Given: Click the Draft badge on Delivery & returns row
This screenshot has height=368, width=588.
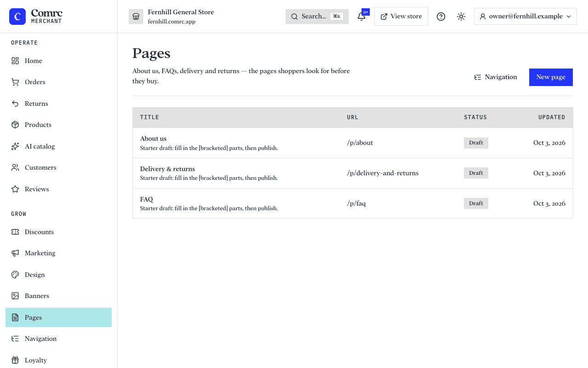Looking at the screenshot, I should tap(476, 173).
